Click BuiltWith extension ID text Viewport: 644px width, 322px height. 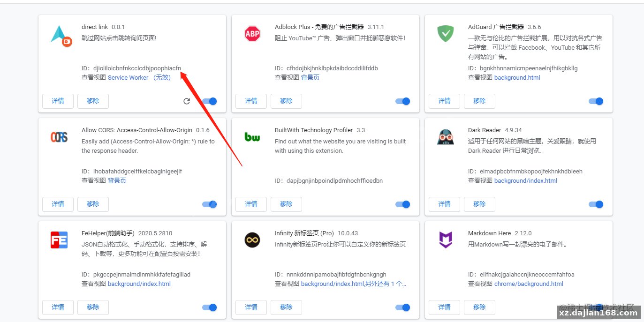329,181
